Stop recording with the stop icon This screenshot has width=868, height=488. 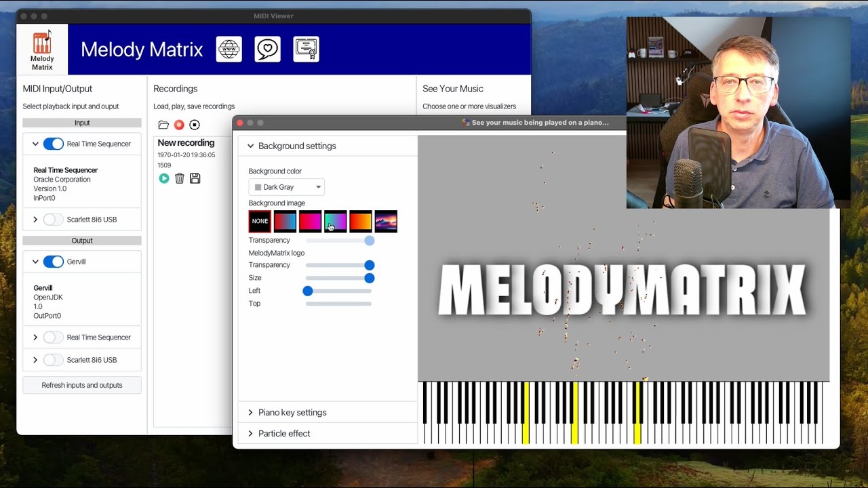tap(195, 125)
